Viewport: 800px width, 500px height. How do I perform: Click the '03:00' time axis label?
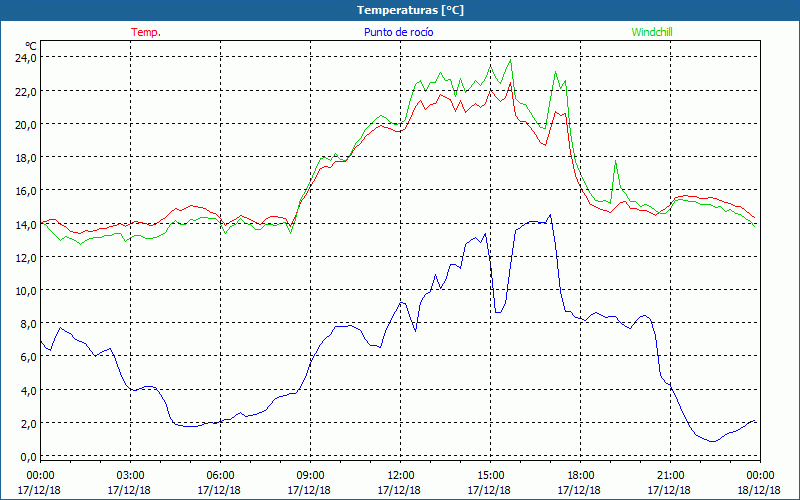[130, 475]
